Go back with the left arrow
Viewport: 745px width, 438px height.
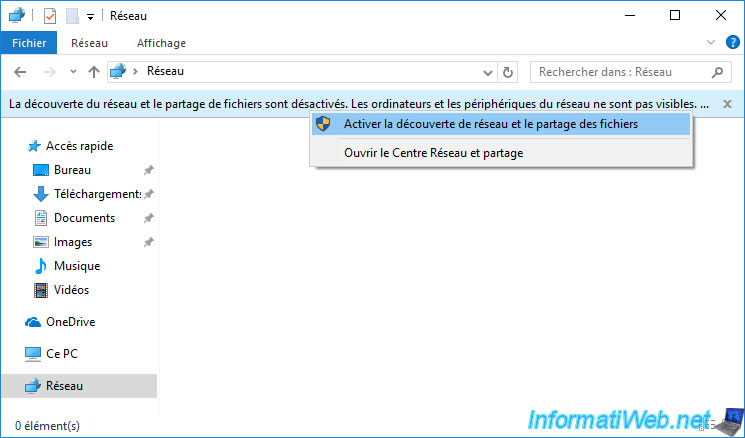[x=20, y=72]
